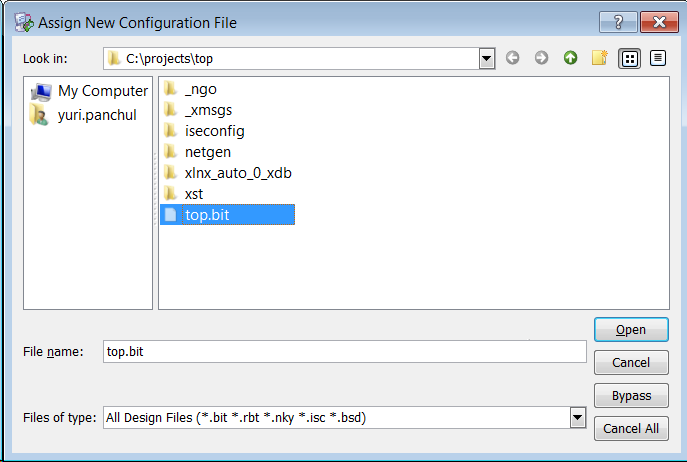Go up to the parent directory
The height and width of the screenshot is (462, 687).
click(570, 58)
